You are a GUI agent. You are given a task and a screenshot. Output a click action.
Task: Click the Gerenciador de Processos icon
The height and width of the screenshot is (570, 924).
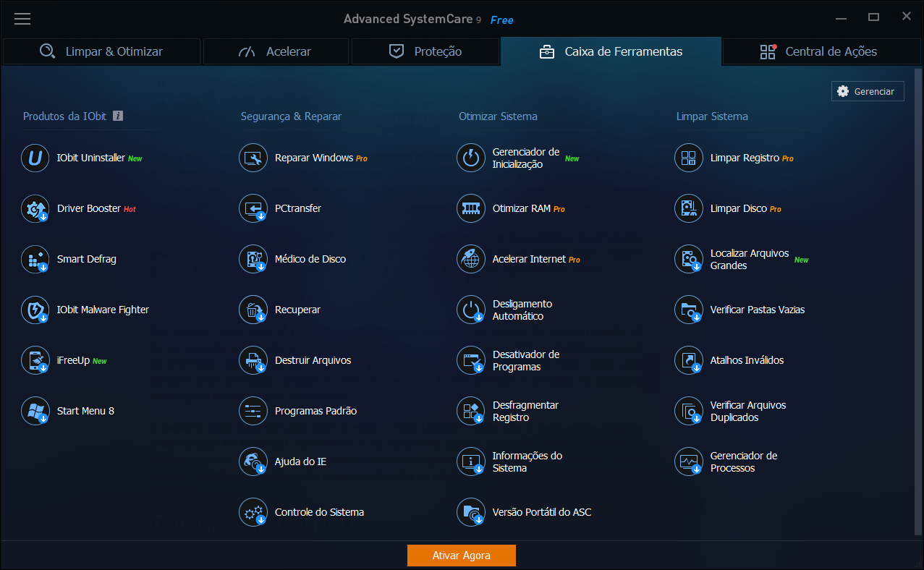click(689, 461)
